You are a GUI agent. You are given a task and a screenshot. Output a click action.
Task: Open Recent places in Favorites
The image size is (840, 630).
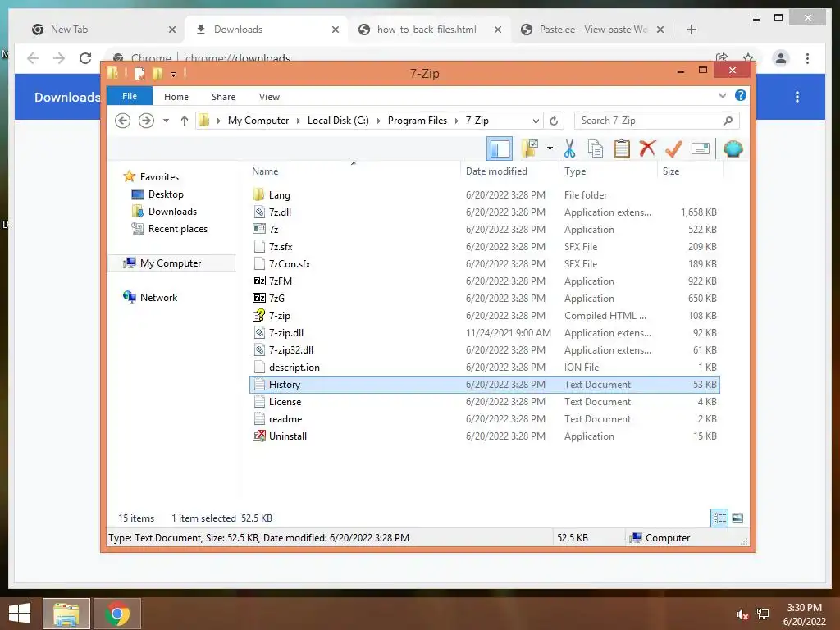click(x=177, y=228)
